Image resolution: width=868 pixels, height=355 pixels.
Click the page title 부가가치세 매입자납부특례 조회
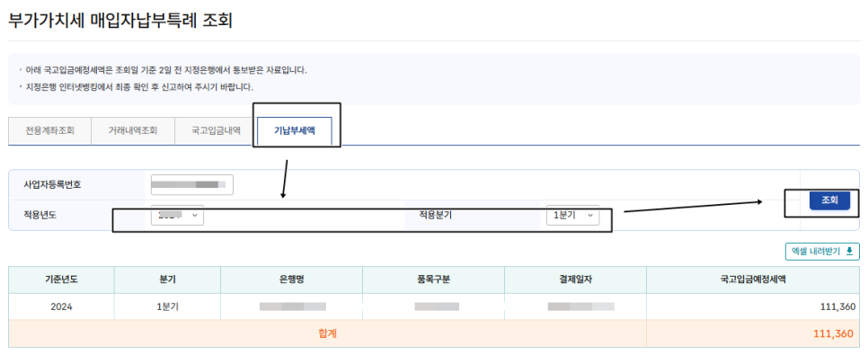pyautogui.click(x=120, y=21)
